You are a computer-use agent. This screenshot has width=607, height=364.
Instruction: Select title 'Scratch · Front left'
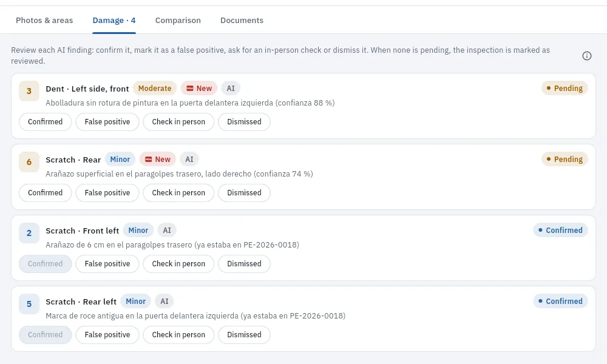83,231
